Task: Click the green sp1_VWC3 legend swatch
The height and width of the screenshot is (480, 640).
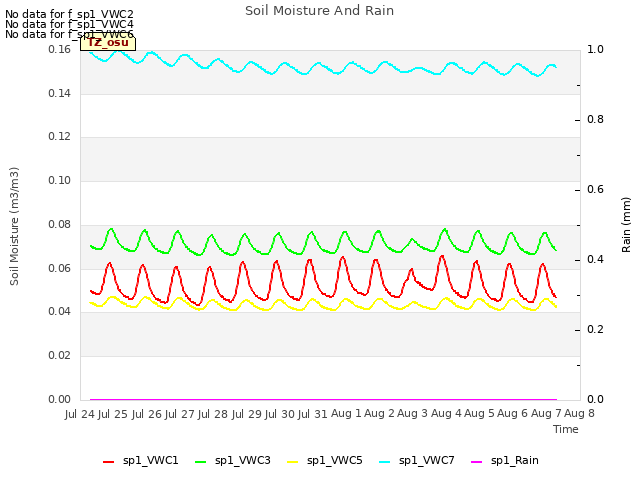Action: coord(201,462)
